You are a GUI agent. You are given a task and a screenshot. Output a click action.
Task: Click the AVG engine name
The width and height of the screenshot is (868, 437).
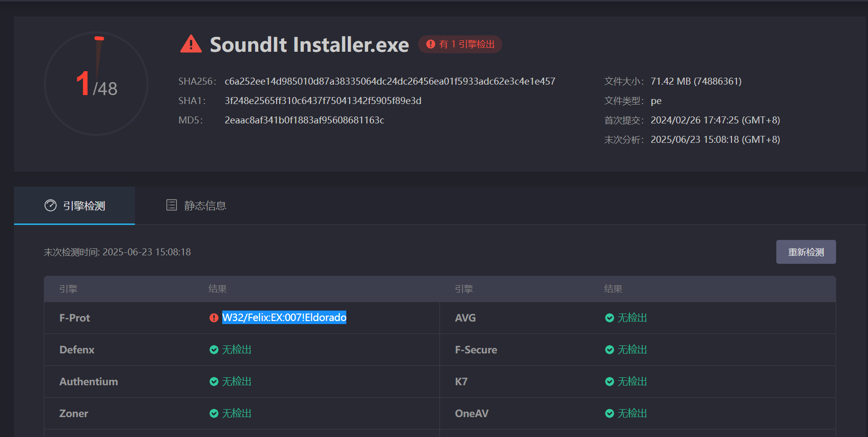(x=465, y=318)
